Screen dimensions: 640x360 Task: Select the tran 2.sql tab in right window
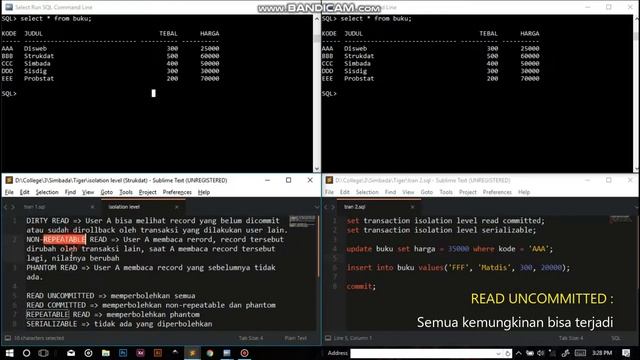coord(355,207)
